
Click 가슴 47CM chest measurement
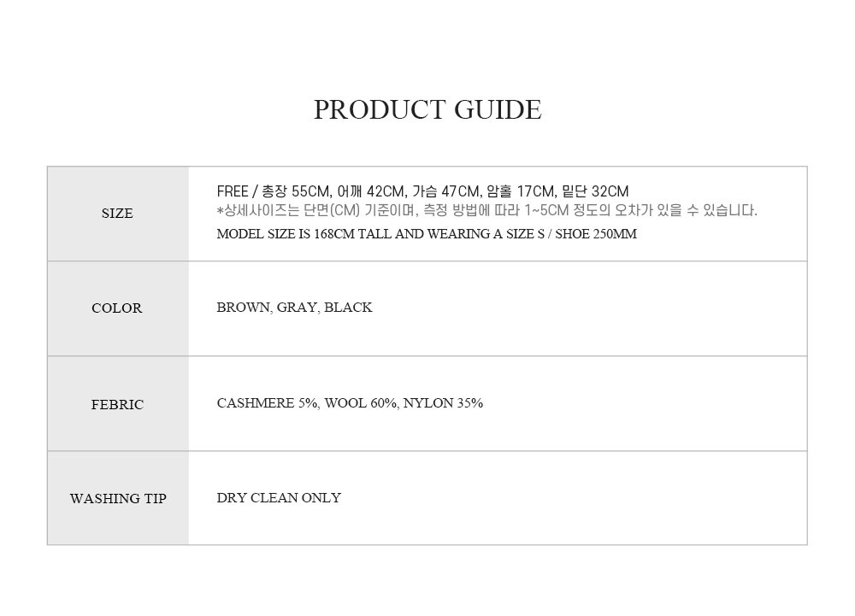coord(447,191)
